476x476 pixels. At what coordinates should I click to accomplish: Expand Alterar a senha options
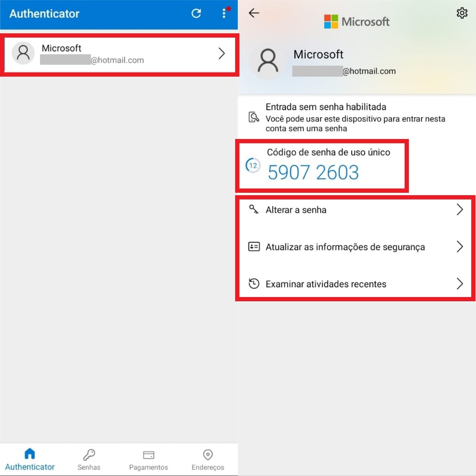coord(459,209)
